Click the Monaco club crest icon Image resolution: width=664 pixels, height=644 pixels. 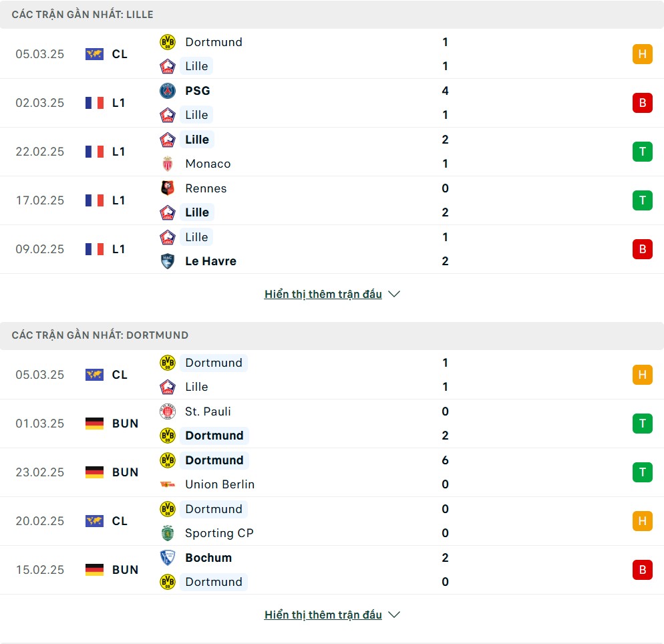click(167, 164)
